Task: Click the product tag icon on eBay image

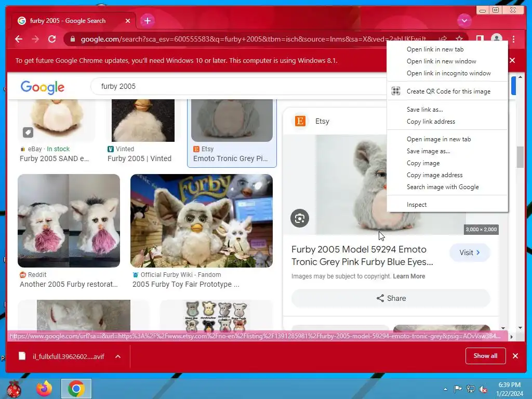Action: 28,132
